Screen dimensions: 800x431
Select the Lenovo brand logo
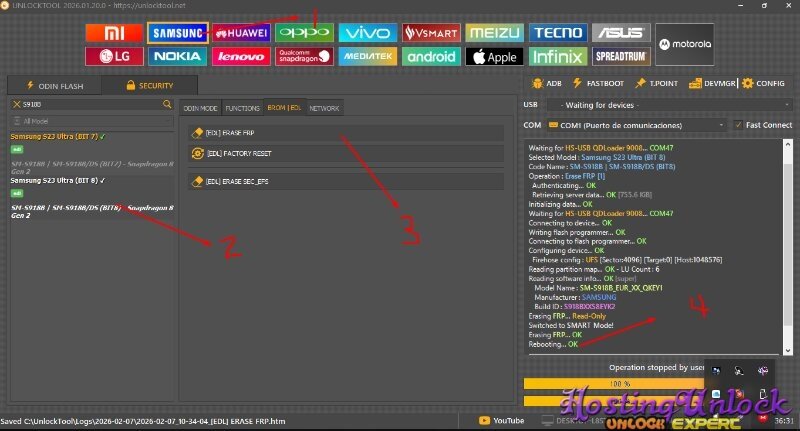pyautogui.click(x=241, y=56)
